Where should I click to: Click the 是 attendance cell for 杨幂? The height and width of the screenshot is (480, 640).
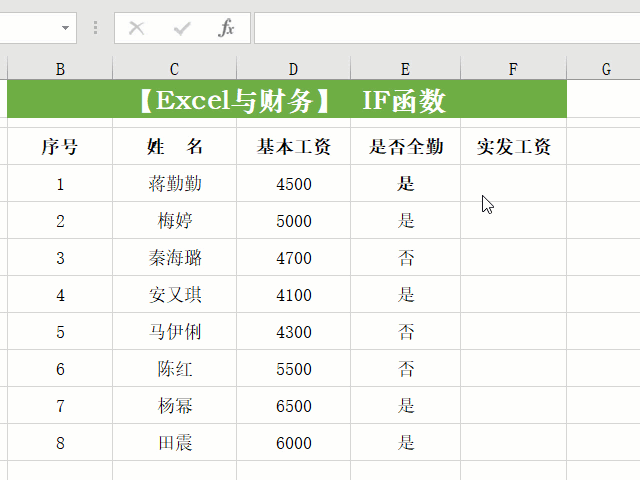click(405, 406)
